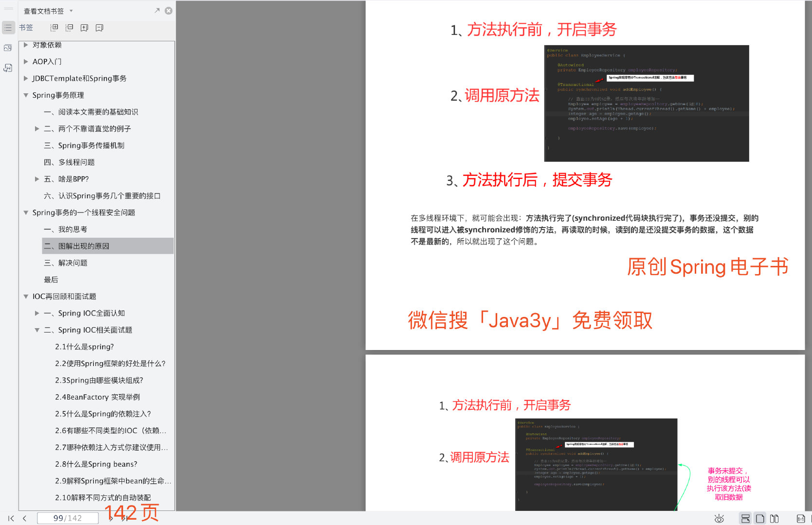Viewport: 812px width, 525px height.
Task: Jump to 2.3Spring由哪些模块组成? bookmark
Action: 99,380
